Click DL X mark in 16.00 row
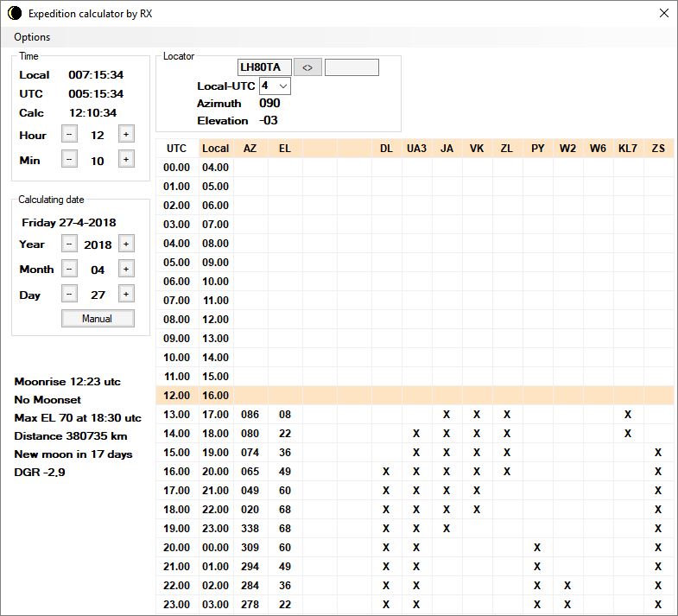This screenshot has height=616, width=678. point(386,472)
